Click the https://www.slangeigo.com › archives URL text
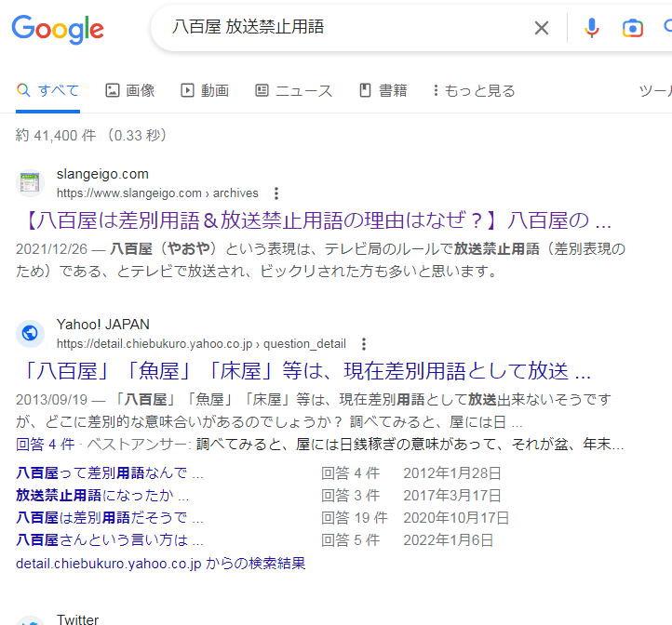Image resolution: width=672 pixels, height=625 pixels. (157, 193)
